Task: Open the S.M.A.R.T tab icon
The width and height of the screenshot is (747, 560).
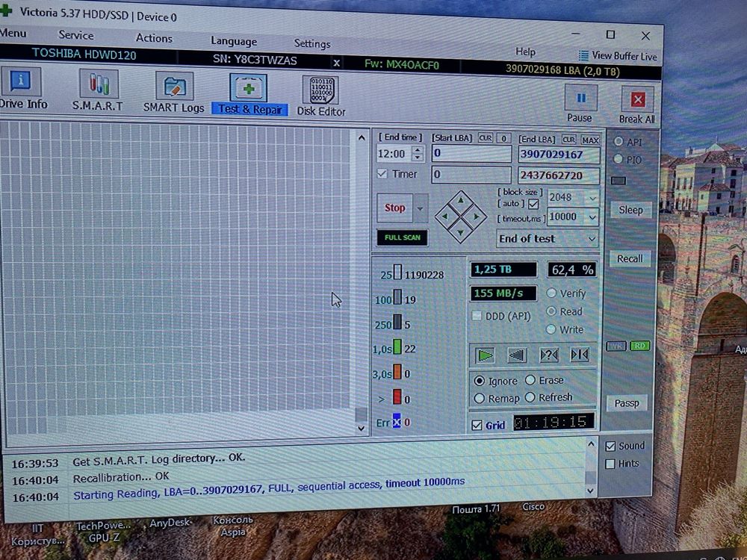Action: (98, 90)
